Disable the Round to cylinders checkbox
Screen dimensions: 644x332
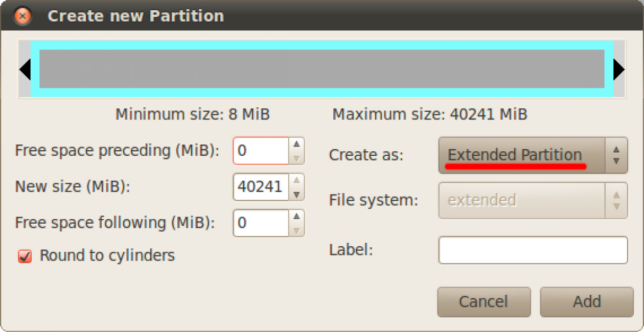click(25, 256)
